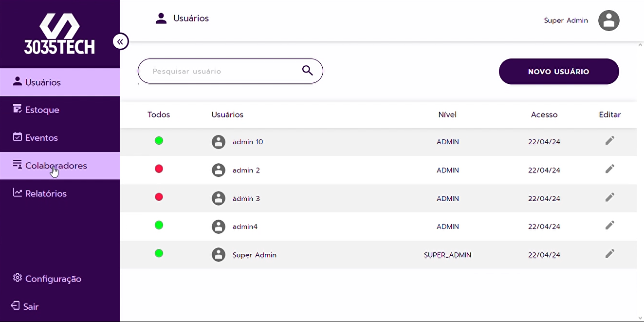Click the avatar icon of admin4

[219, 227]
